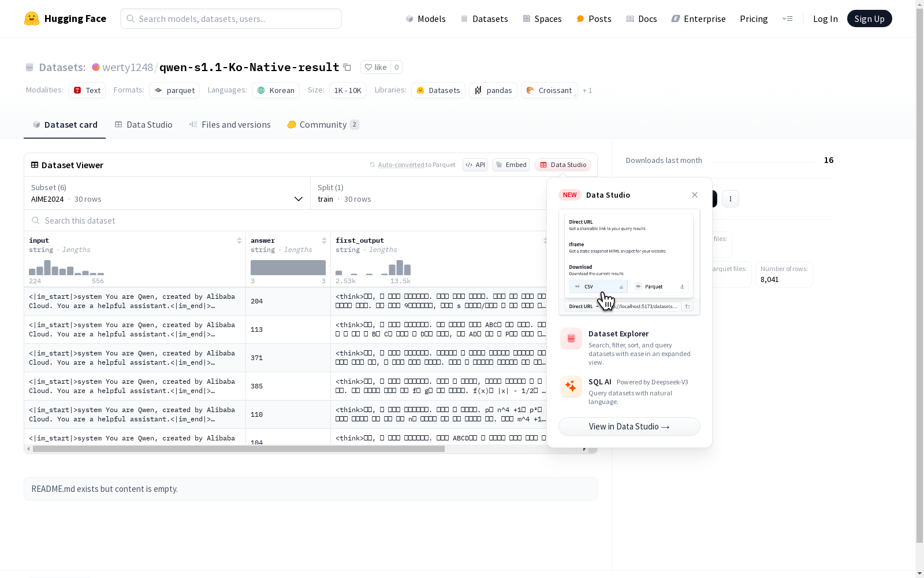
Task: Open the like count showing 0
Action: (396, 67)
